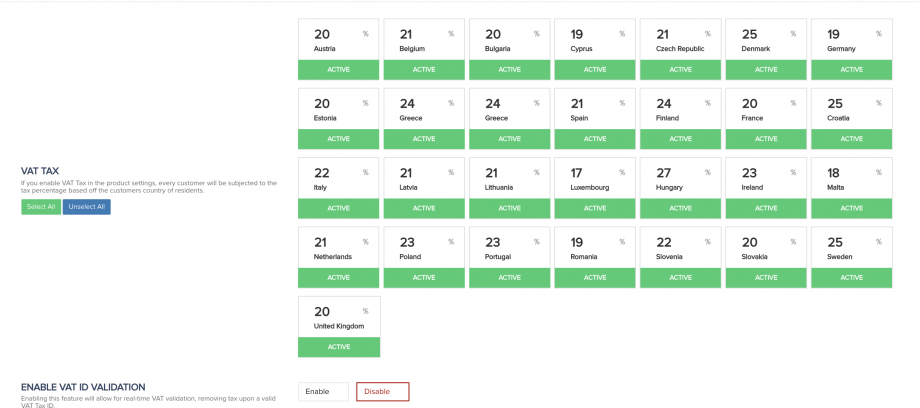Viewport: 920px width, 408px height.
Task: Choose Disable for VAT ID validation
Action: point(382,392)
